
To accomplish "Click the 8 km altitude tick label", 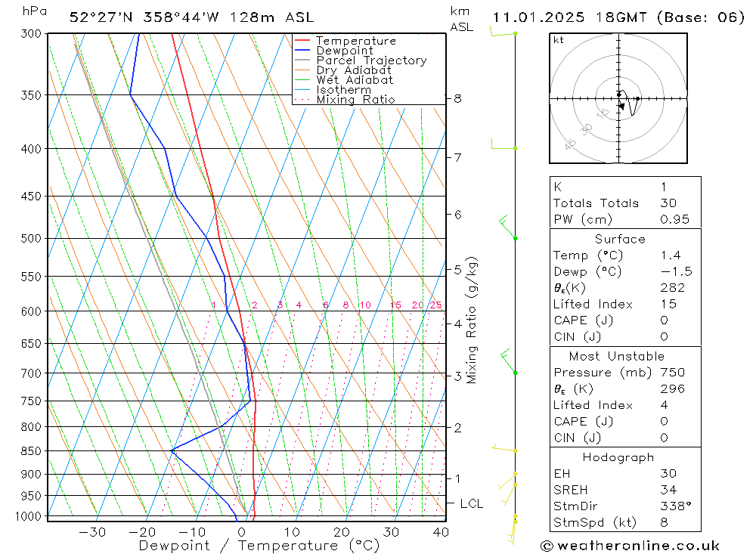I will (457, 98).
